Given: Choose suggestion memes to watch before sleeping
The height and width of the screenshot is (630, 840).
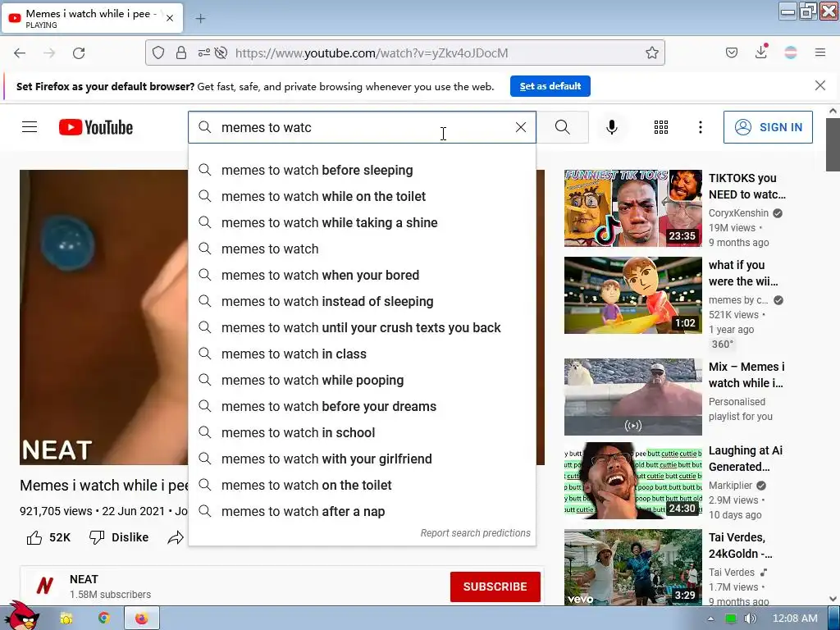Looking at the screenshot, I should (362, 170).
